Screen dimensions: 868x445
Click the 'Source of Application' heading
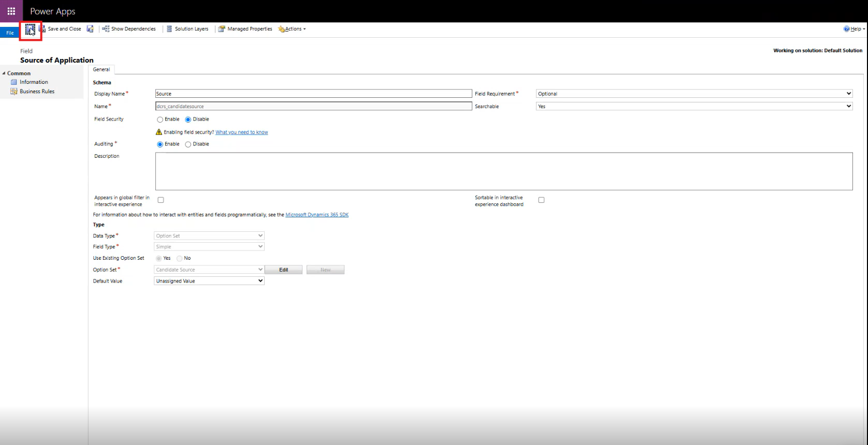[x=57, y=60]
